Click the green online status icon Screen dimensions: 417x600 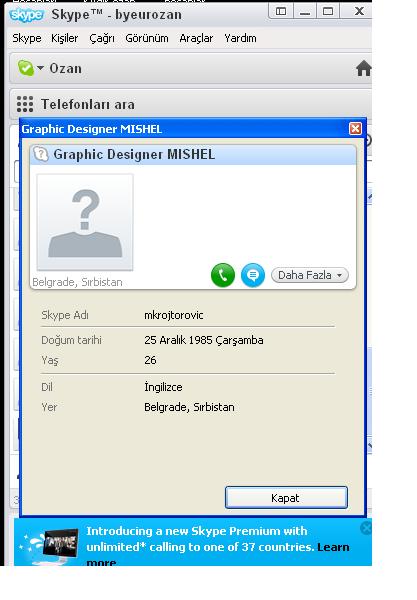tap(25, 68)
